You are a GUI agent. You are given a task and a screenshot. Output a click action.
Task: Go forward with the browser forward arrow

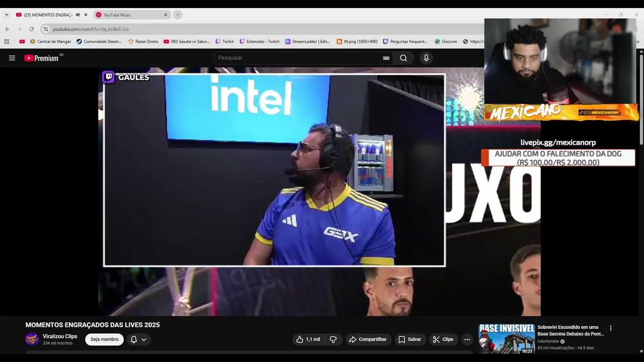tap(20, 29)
